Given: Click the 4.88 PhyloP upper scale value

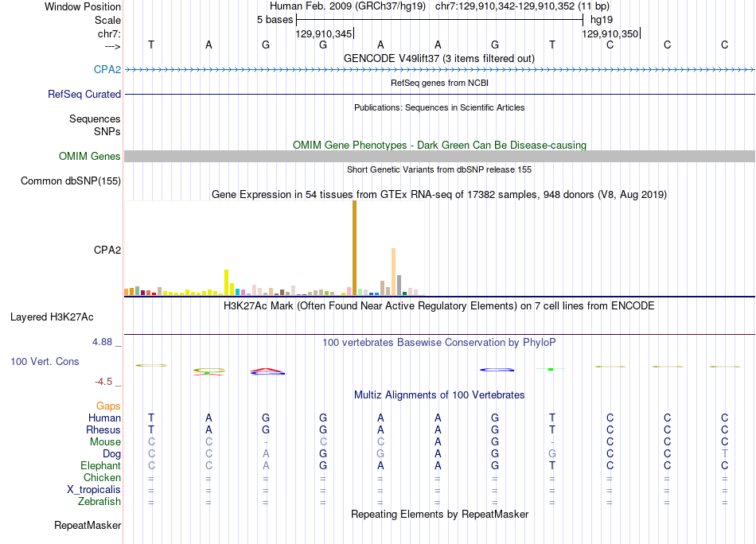Looking at the screenshot, I should (x=102, y=342).
